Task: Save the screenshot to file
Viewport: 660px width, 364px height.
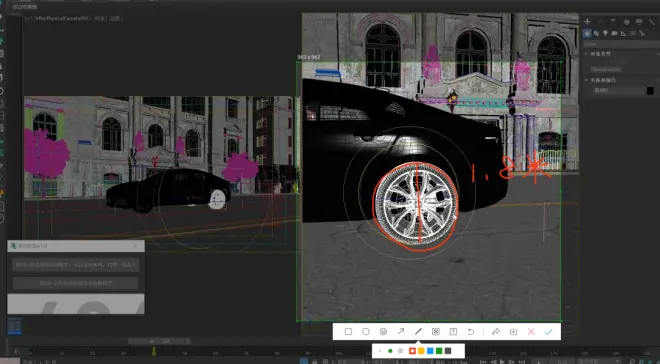Action: coord(513,332)
